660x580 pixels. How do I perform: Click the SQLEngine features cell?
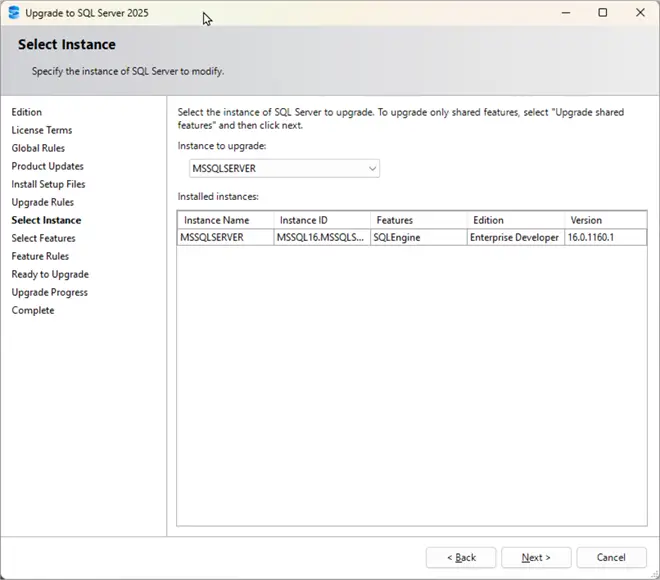tap(419, 237)
